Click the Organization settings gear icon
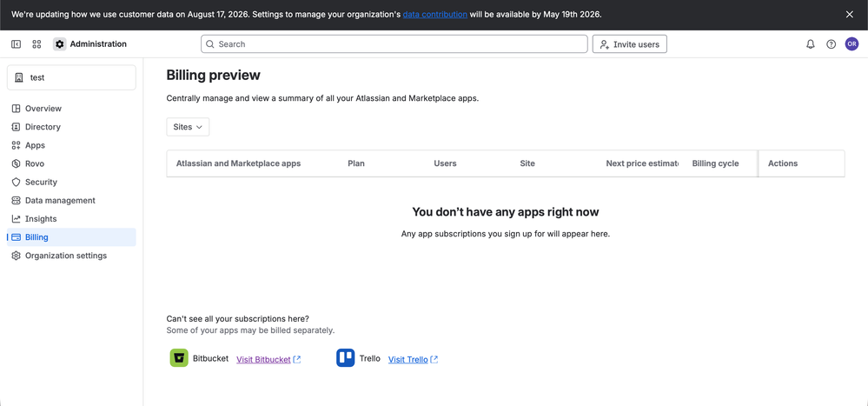 16,256
